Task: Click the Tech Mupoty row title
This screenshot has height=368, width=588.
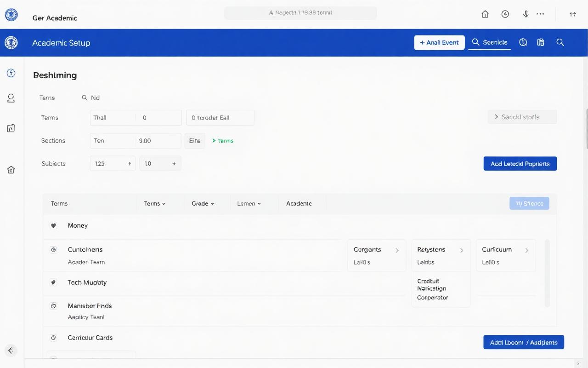Action: tap(87, 282)
